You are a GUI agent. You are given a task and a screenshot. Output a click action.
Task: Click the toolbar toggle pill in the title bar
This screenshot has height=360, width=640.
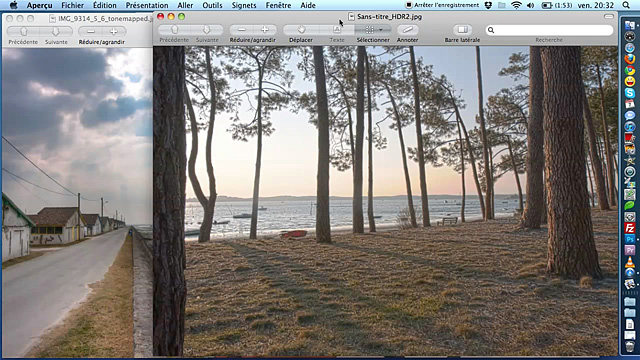[x=609, y=16]
